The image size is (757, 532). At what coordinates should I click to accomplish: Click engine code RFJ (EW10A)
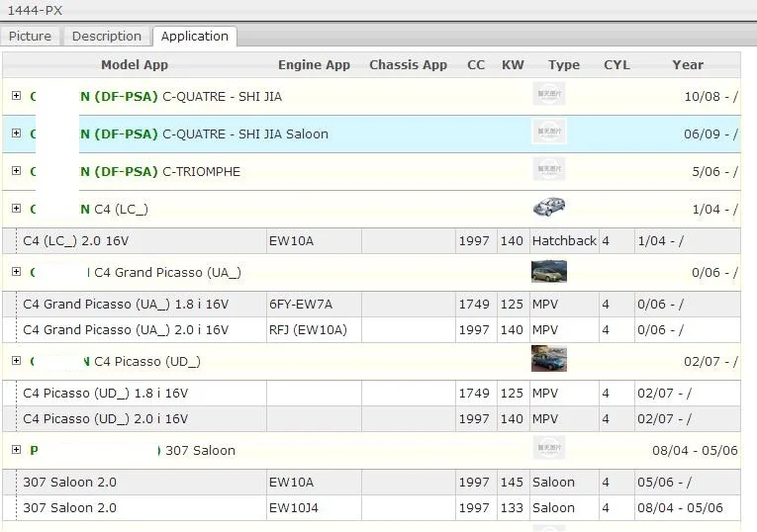tap(308, 330)
